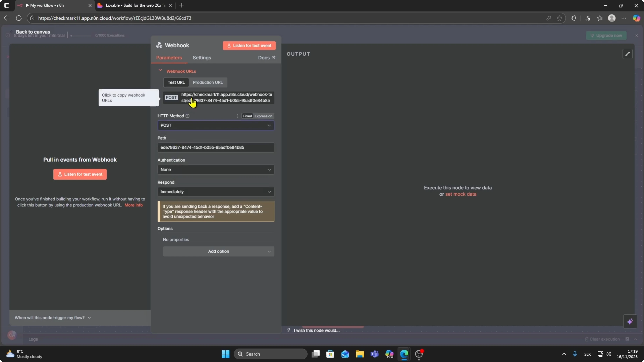Open the HTTP Method POST dropdown
Screen dimensions: 644x362
(216, 125)
